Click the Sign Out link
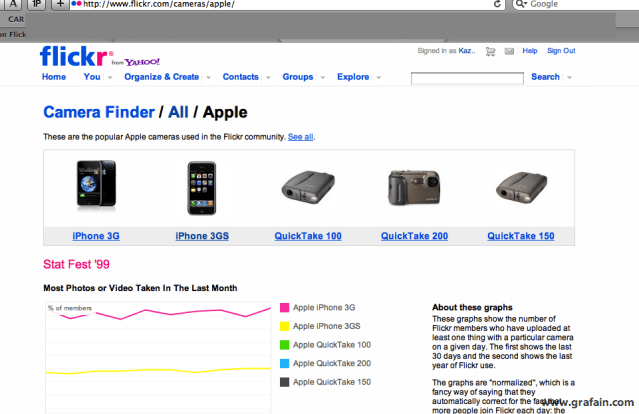 [561, 51]
